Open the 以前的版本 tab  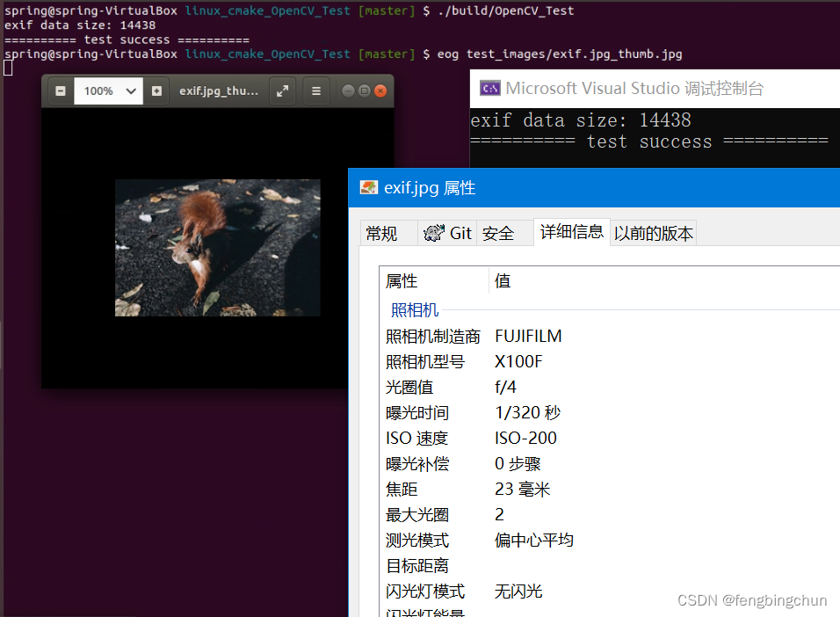click(653, 233)
